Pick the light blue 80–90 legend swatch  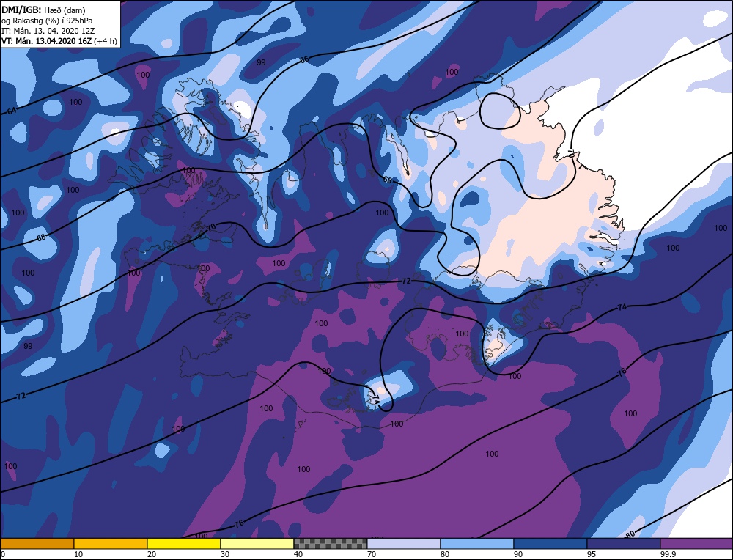coord(477,543)
